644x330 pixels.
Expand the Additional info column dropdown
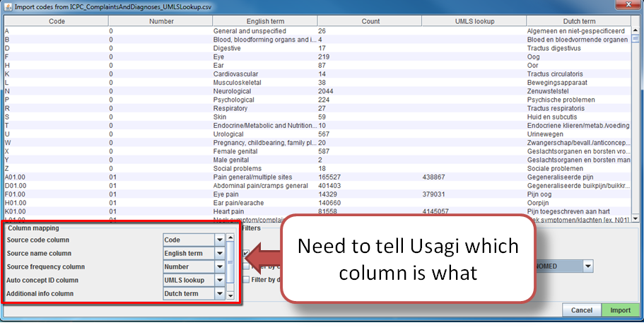click(219, 293)
